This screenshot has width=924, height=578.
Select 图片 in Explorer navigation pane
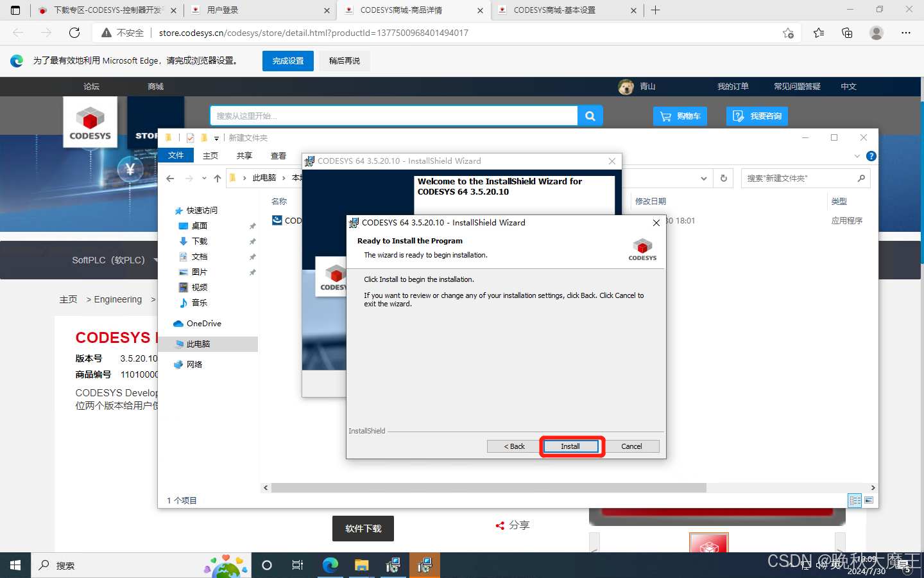pyautogui.click(x=199, y=272)
